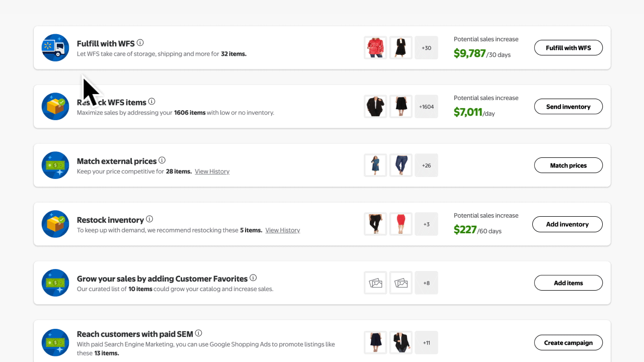
Task: Click the paid SEM money icon
Action: tap(55, 342)
